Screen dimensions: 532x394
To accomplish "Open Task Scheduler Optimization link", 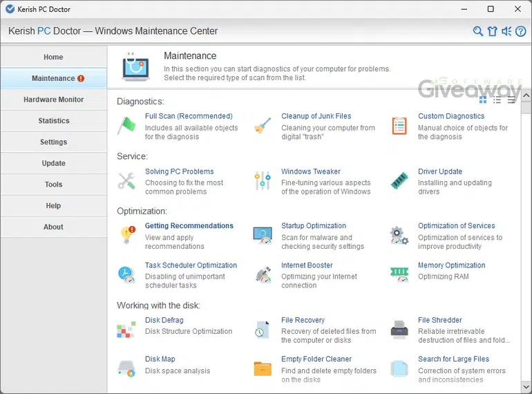I will 191,265.
